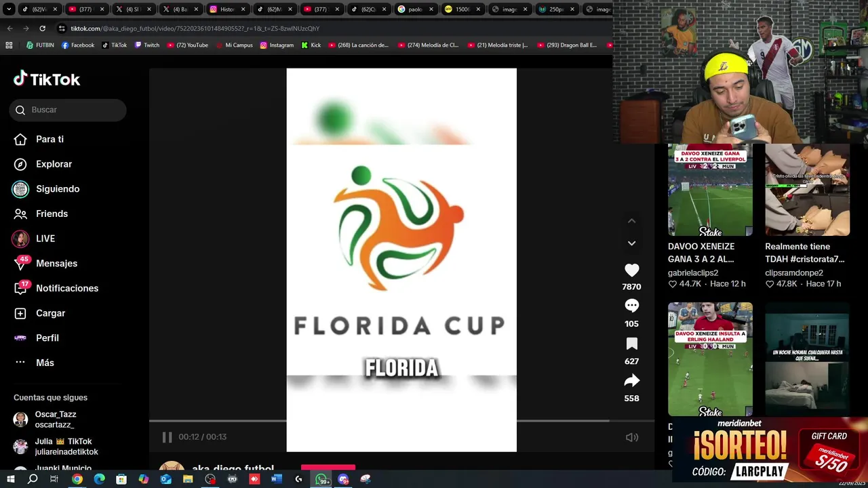
Task: Open the 'noche normal' dark room thumbnail
Action: 807,359
